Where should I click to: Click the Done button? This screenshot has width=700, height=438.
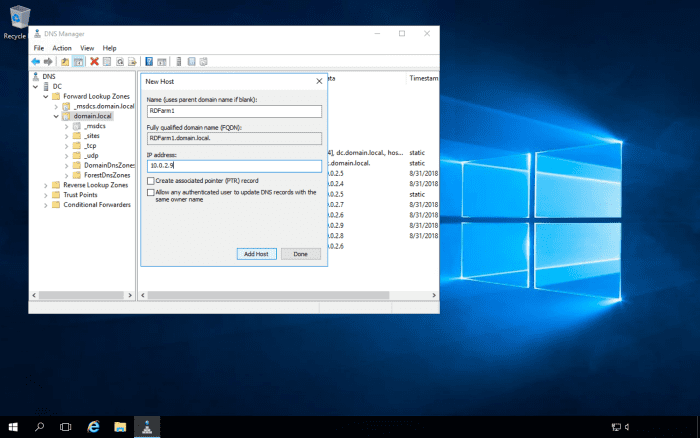(x=300, y=254)
